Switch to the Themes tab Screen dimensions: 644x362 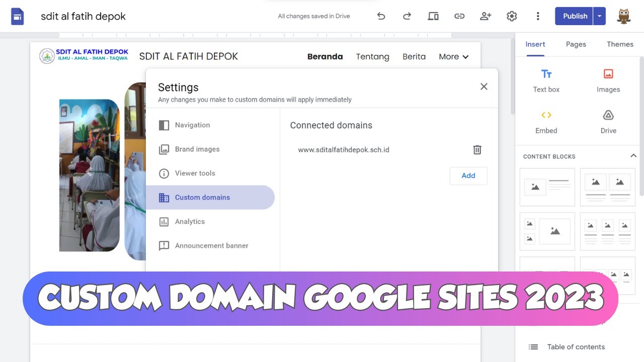[620, 44]
